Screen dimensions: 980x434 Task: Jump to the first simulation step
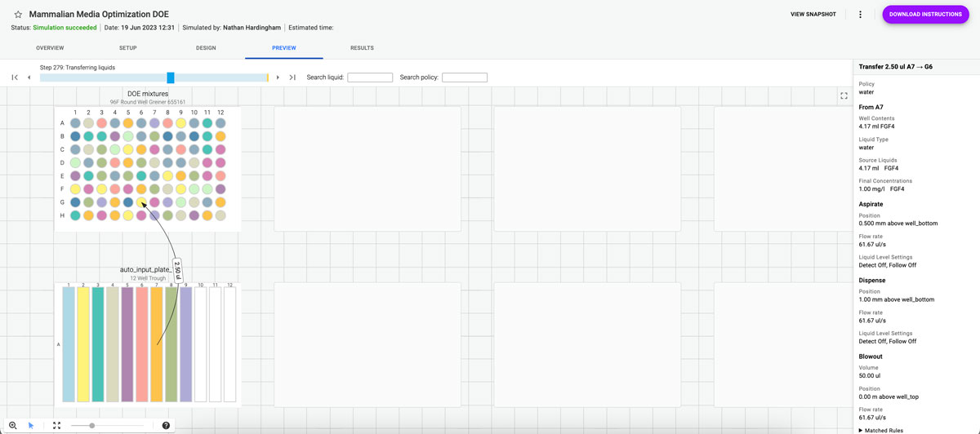[x=15, y=77]
